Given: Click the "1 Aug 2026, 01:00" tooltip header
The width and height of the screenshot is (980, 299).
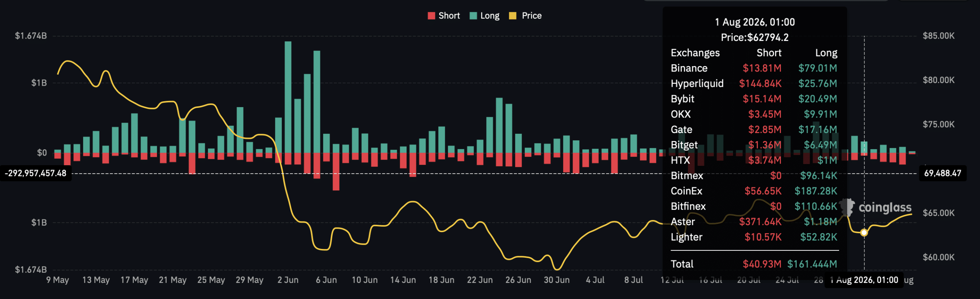Looking at the screenshot, I should (x=755, y=22).
